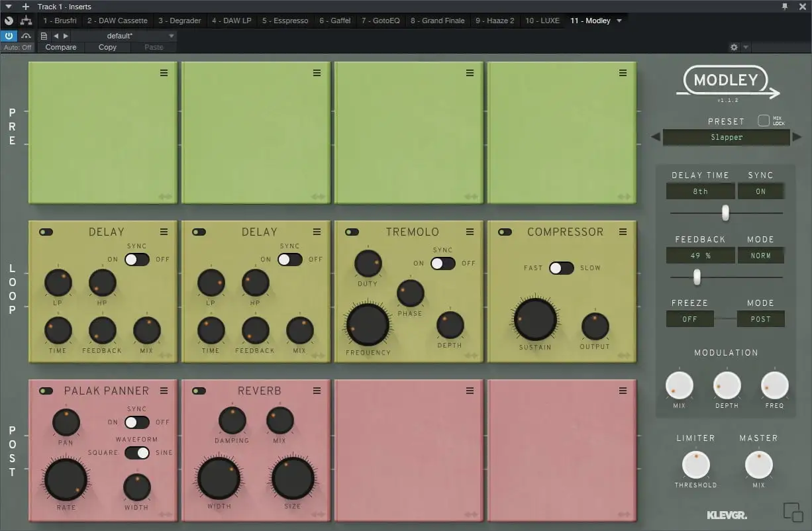Click the Copy button
The height and width of the screenshot is (531, 812).
click(107, 47)
